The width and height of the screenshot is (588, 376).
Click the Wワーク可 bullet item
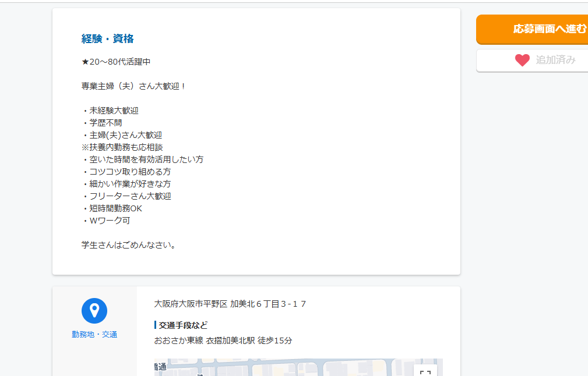click(x=109, y=221)
